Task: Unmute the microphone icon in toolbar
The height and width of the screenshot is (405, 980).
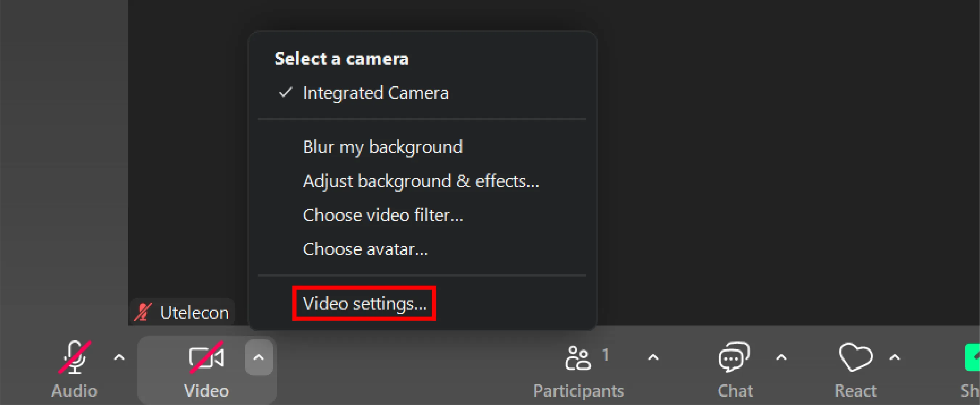Action: tap(75, 357)
